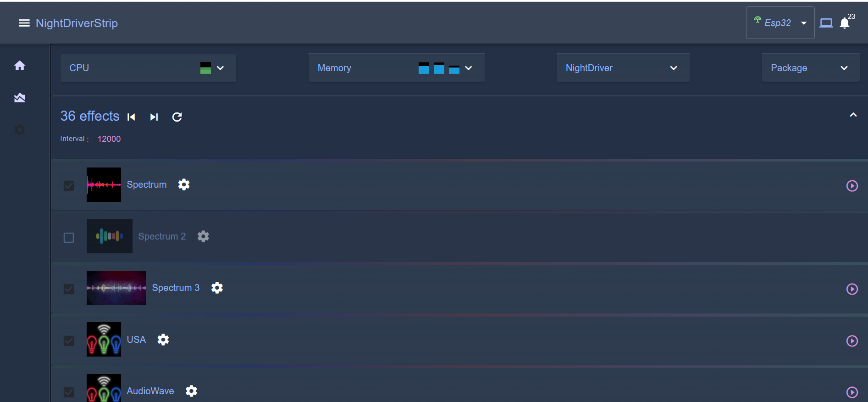Expand the NightDriver panel
Image resolution: width=868 pixels, height=402 pixels.
(x=673, y=68)
